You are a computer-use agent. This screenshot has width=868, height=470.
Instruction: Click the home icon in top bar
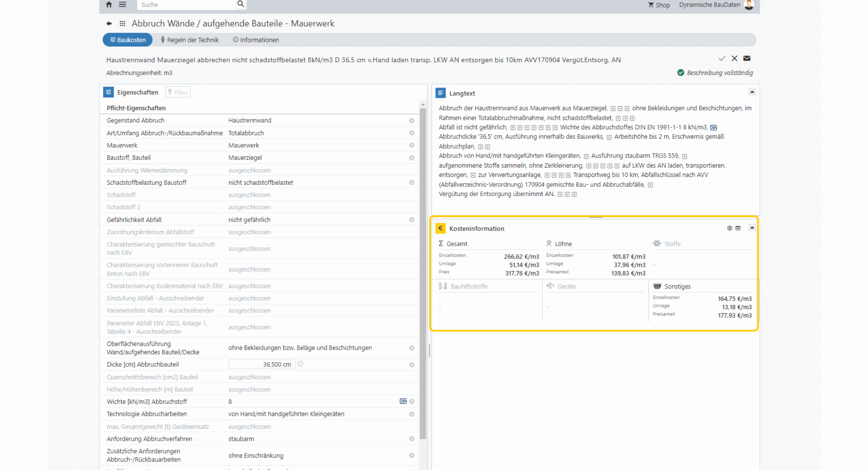(108, 5)
